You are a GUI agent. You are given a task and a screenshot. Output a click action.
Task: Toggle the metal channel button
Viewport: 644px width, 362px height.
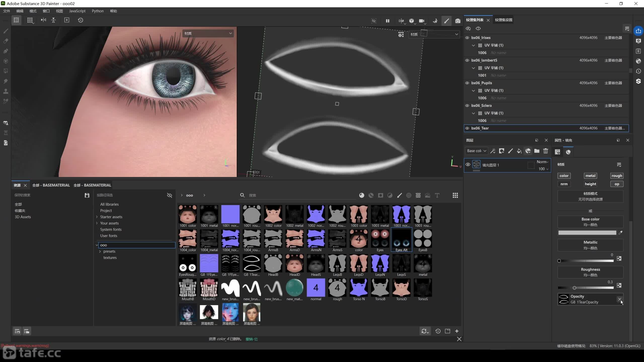[x=590, y=176]
